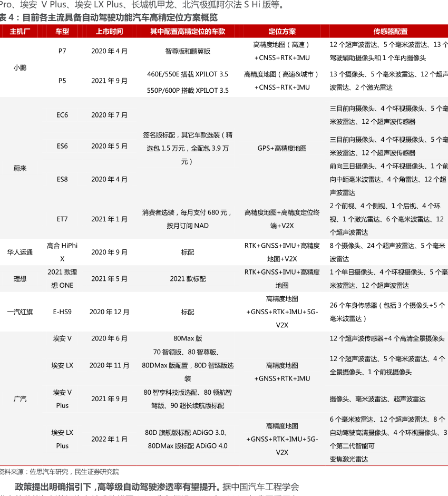Select the 埃安 V model cell
Image resolution: width=448 pixels, height=496 pixels.
62,338
